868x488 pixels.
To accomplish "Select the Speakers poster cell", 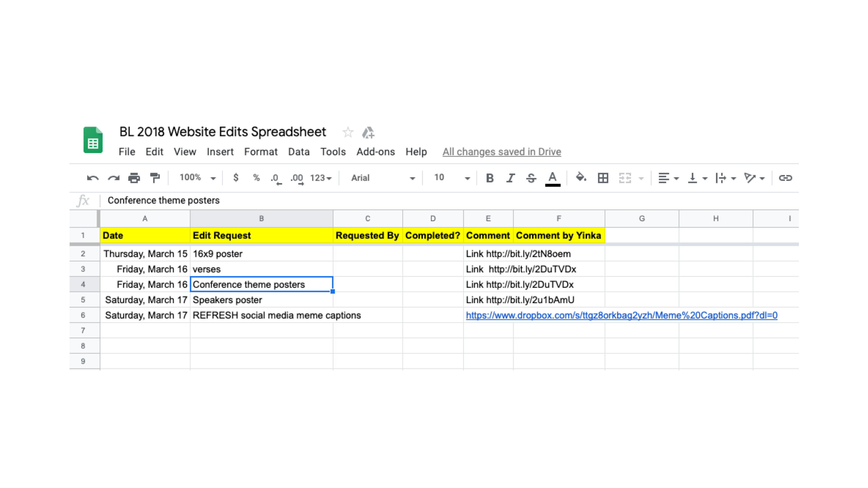I will [262, 300].
